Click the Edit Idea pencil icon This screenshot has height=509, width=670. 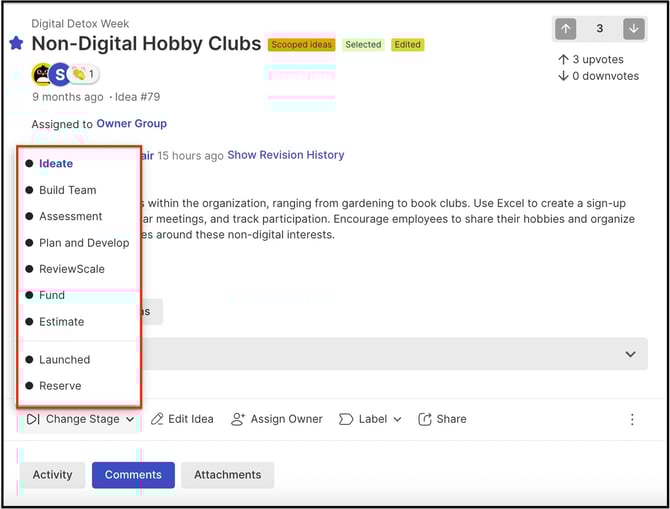[x=158, y=419]
